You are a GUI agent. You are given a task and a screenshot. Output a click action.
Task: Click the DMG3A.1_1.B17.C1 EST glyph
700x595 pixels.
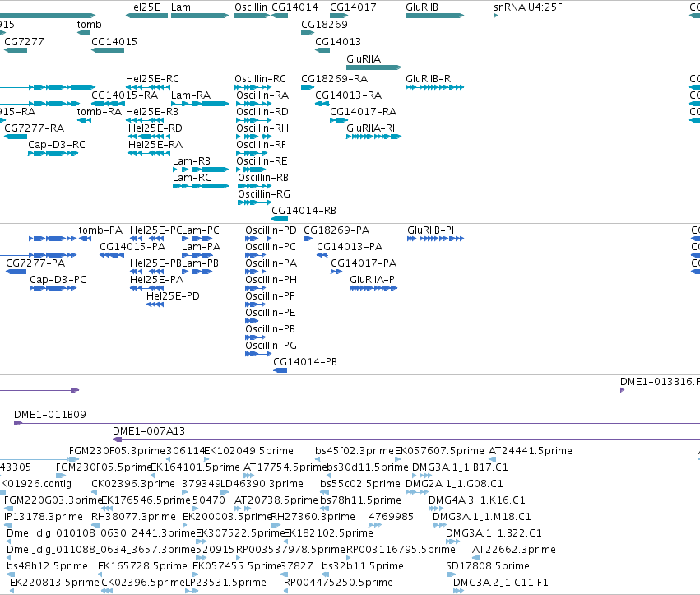(x=421, y=476)
